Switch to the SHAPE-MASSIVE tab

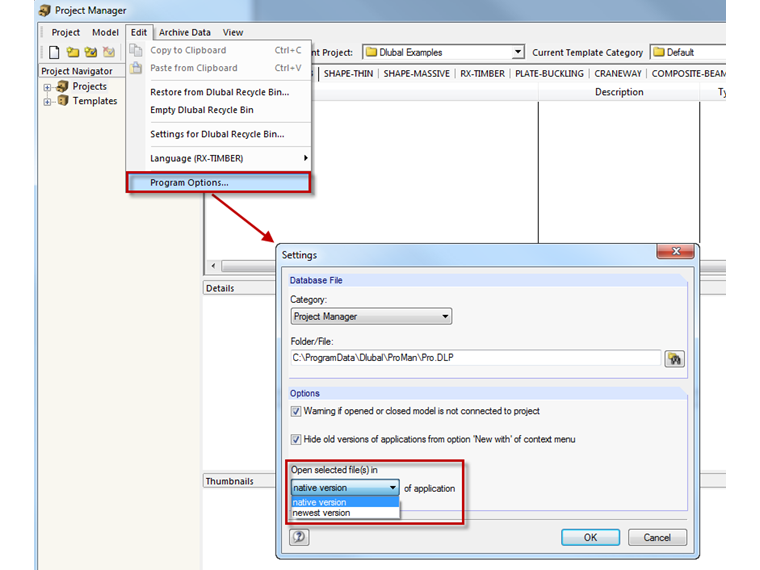pyautogui.click(x=416, y=74)
